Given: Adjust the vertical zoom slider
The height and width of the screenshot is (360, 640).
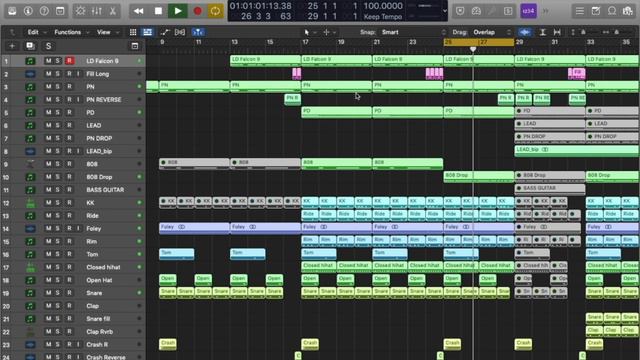Looking at the screenshot, I should [583, 32].
